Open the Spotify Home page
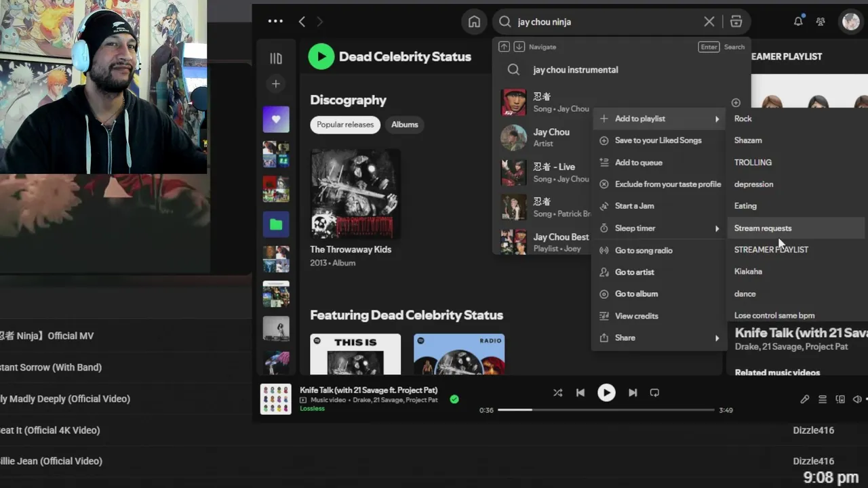 475,22
